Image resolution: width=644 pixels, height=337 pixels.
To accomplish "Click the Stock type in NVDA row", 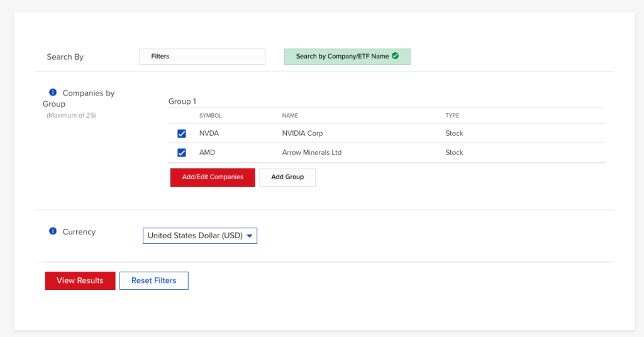I will [454, 133].
